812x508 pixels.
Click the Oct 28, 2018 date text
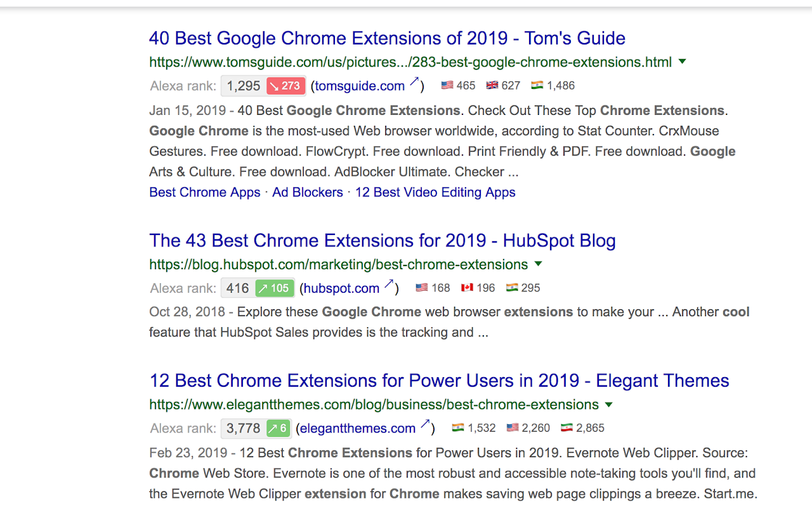click(x=187, y=312)
